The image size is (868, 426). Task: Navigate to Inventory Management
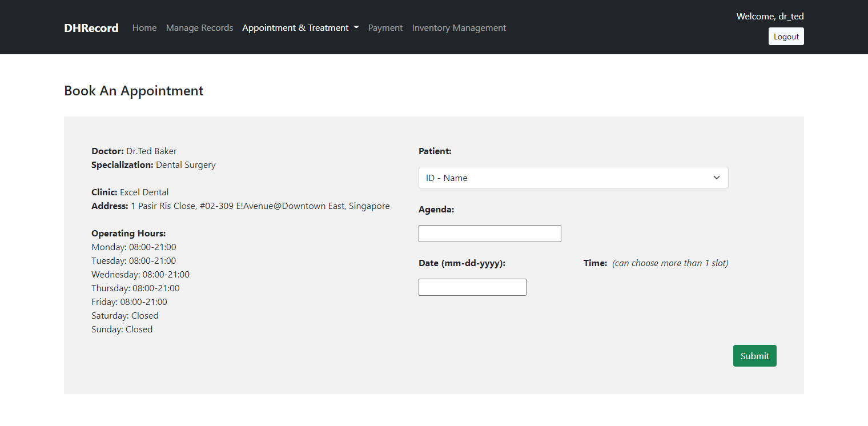coord(459,28)
